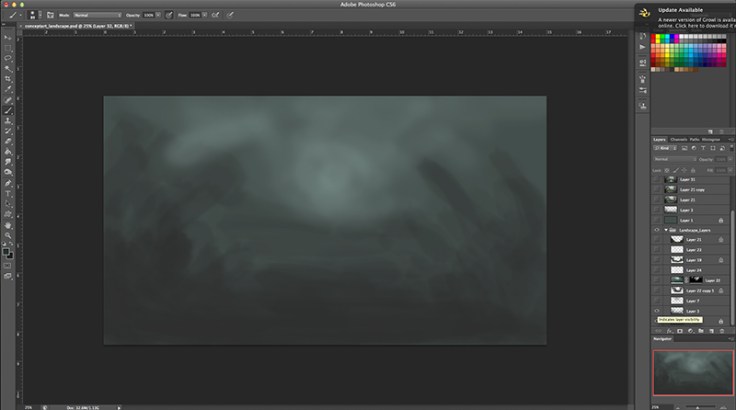Select the Path Selection tool
The height and width of the screenshot is (410, 736).
pyautogui.click(x=8, y=204)
